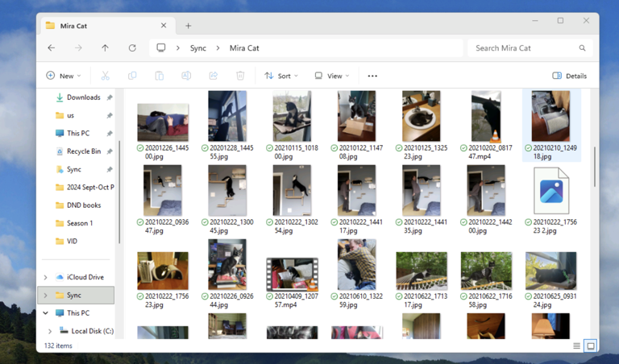Click chevron after Sync in address bar

218,48
